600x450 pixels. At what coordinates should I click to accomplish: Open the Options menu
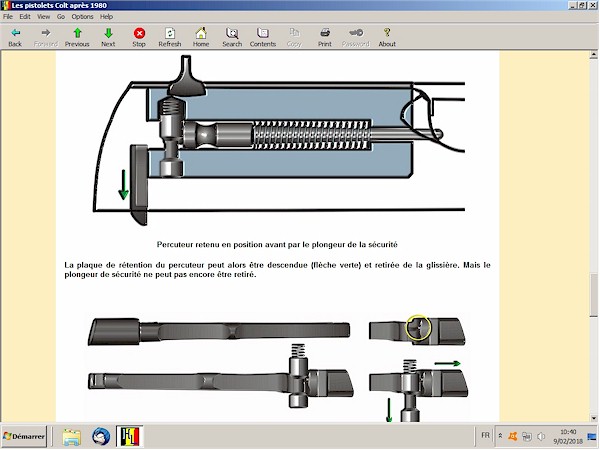click(82, 17)
